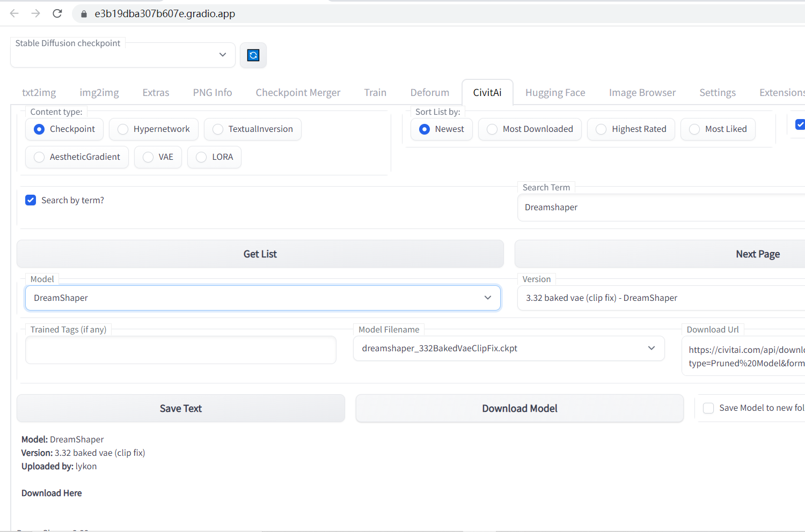Sort the list by Most Downloaded
The width and height of the screenshot is (805, 532).
tap(530, 129)
